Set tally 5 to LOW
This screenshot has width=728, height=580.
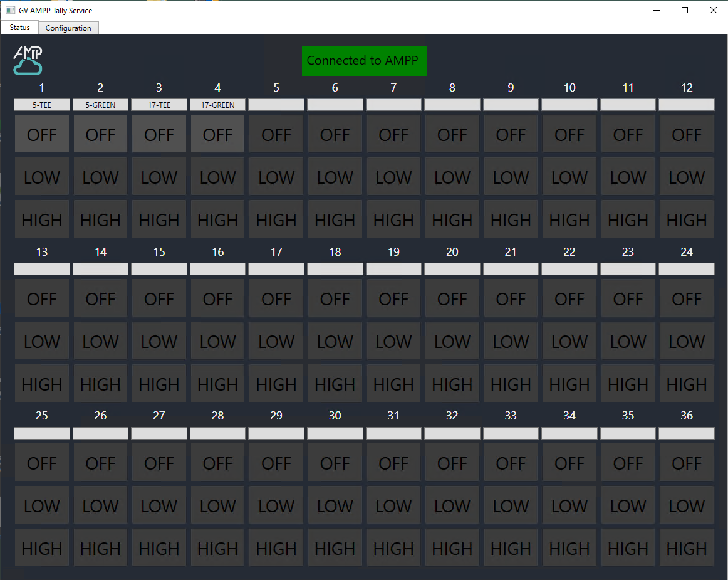[x=276, y=176]
